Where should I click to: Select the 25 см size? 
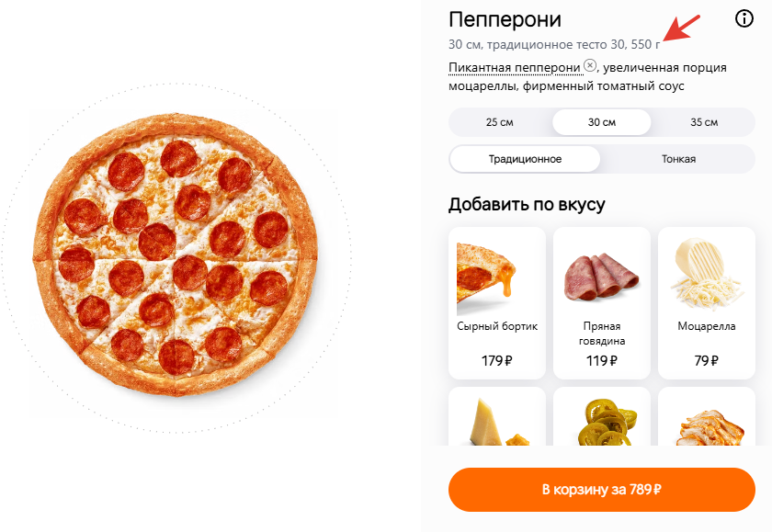[500, 122]
